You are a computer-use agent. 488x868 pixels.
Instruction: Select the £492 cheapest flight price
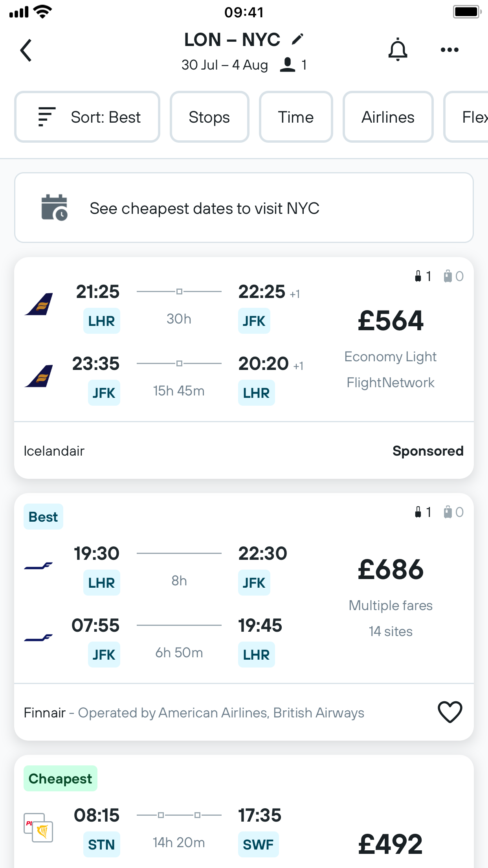tap(391, 844)
